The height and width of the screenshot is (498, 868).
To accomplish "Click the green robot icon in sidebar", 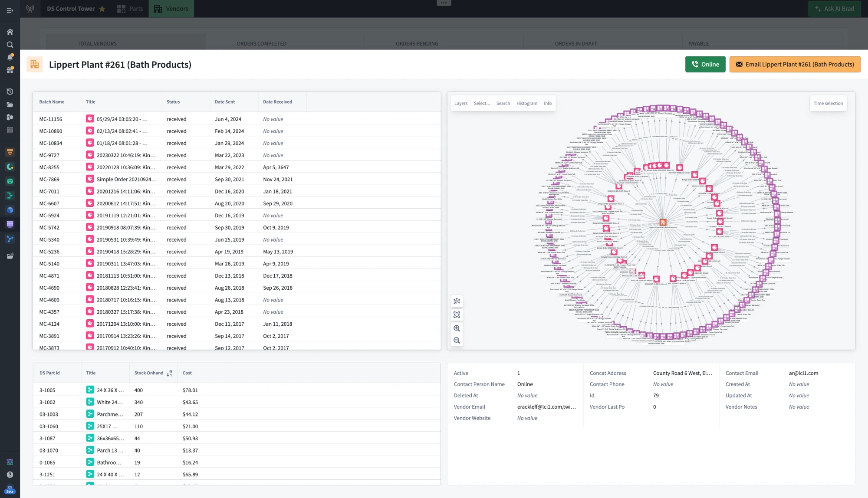I will click(10, 181).
